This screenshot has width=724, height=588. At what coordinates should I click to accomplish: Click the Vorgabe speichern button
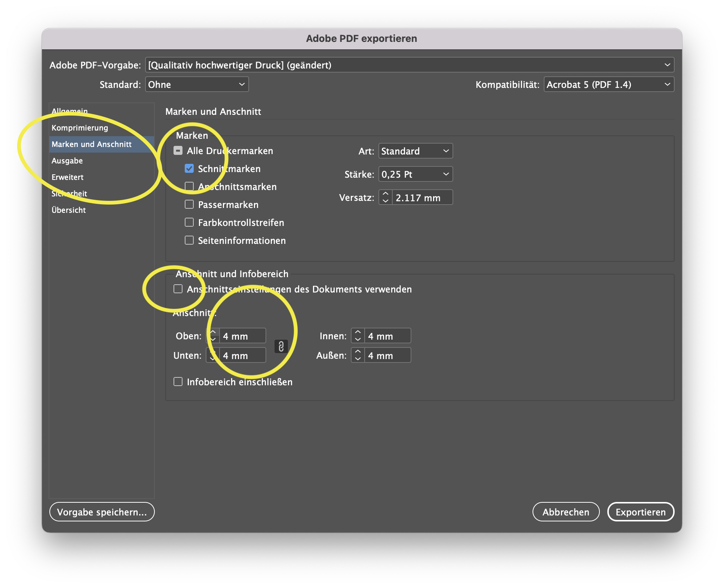(102, 512)
